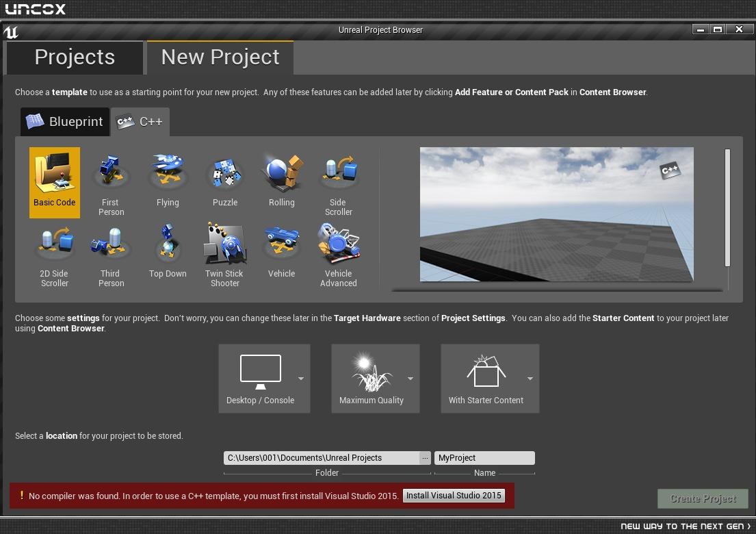The image size is (756, 534).
Task: Click the Create Project button
Action: [x=703, y=499]
